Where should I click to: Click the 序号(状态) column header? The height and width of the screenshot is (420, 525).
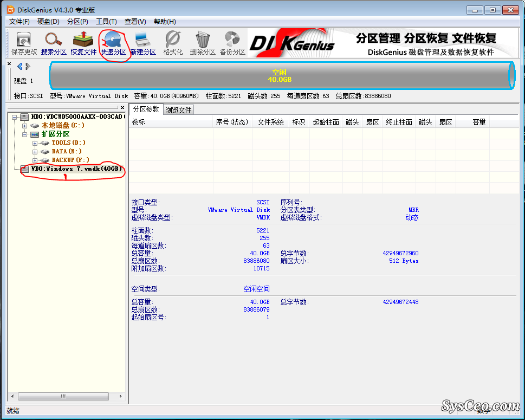pyautogui.click(x=232, y=122)
